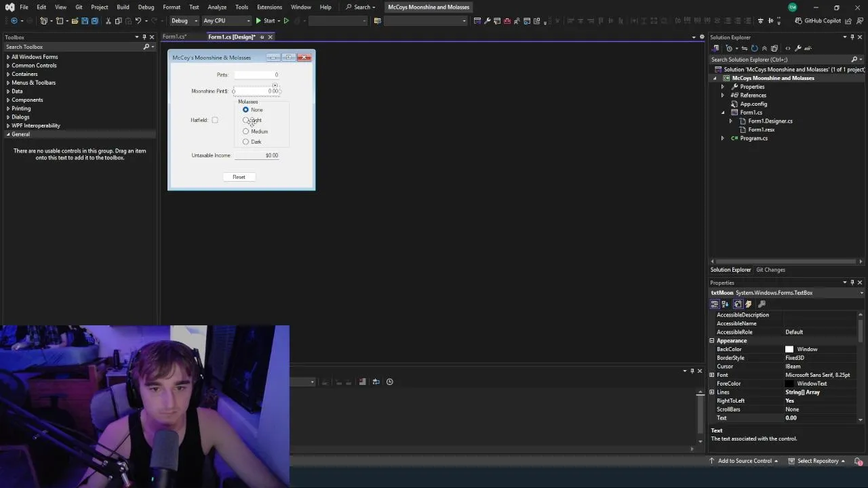Image resolution: width=868 pixels, height=488 pixels.
Task: Click the red Toolbox icon in the toolbar
Action: (x=507, y=21)
